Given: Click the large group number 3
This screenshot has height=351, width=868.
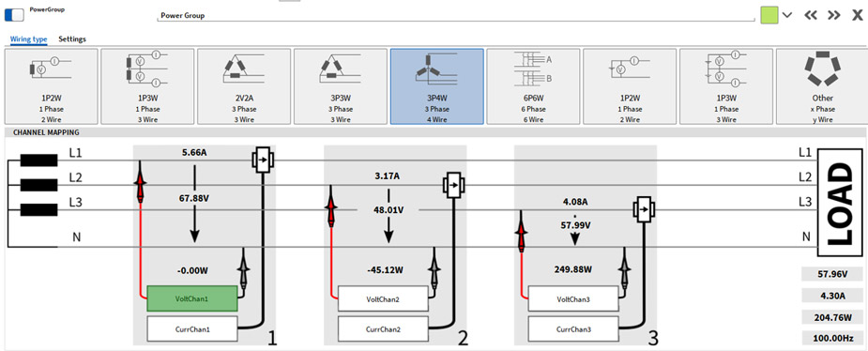Looking at the screenshot, I should pos(653,337).
